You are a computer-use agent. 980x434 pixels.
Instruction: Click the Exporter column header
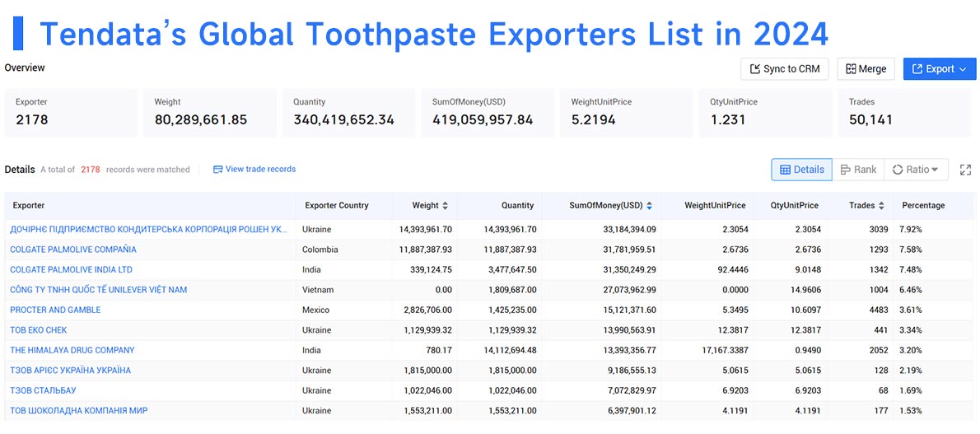(29, 205)
